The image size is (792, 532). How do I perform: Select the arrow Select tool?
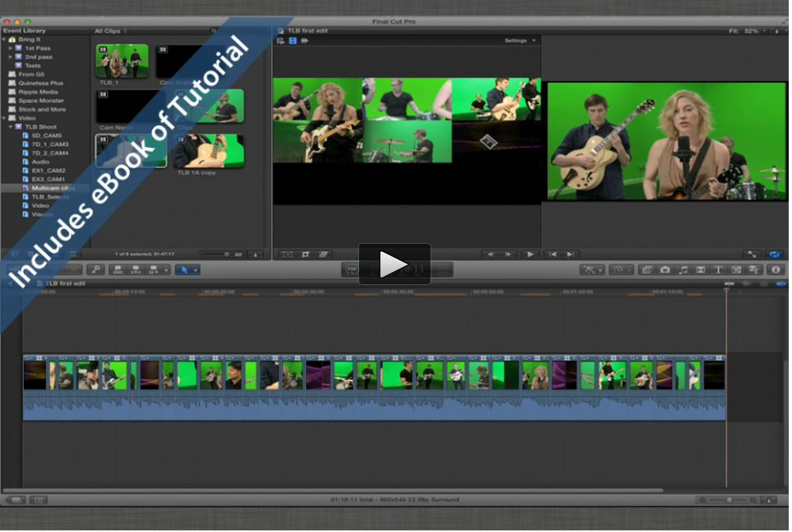(184, 270)
